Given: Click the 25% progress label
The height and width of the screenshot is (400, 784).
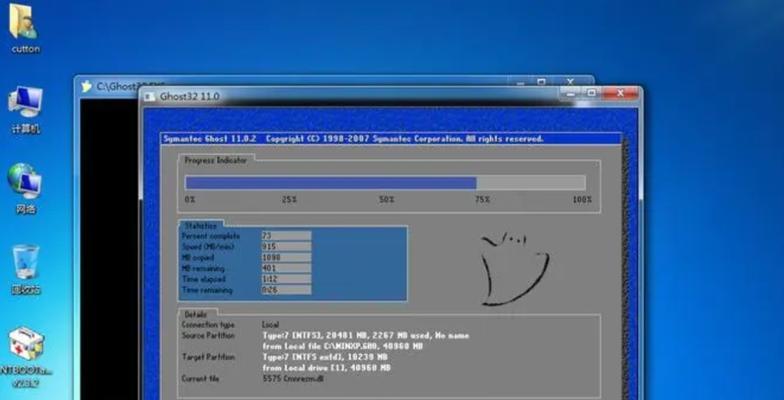Looking at the screenshot, I should point(288,200).
